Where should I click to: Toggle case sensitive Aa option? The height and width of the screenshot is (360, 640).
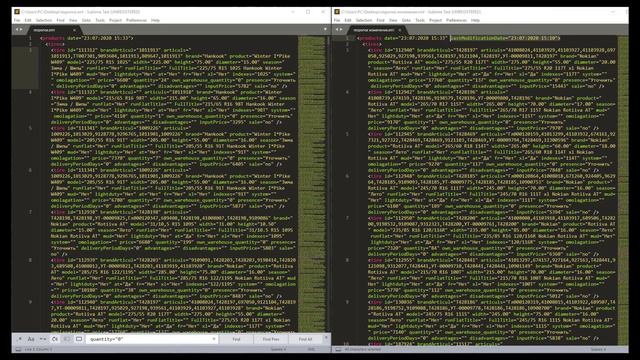(x=31, y=339)
